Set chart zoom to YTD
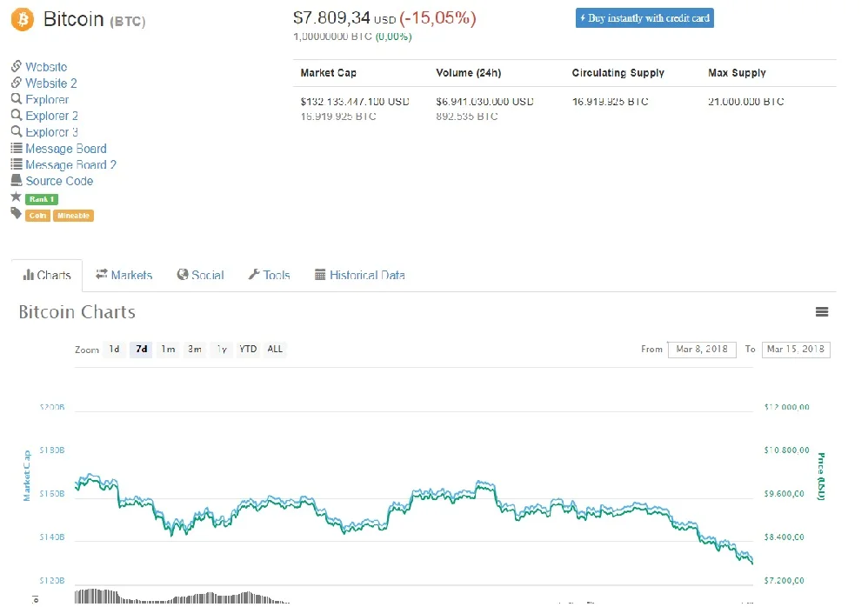This screenshot has height=607, width=868. (x=248, y=349)
